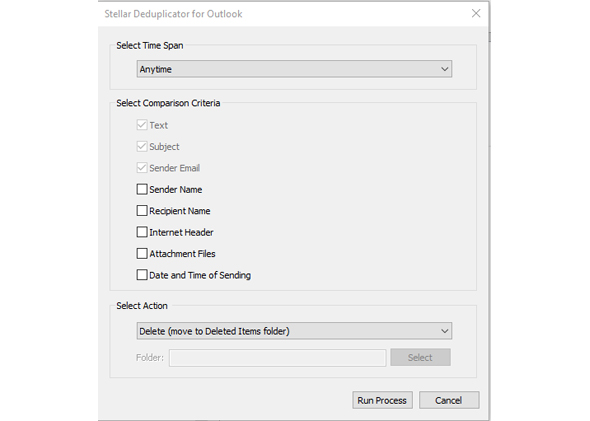Click inside the Folder input field
Viewport: 590px width, 421px height.
tap(278, 357)
